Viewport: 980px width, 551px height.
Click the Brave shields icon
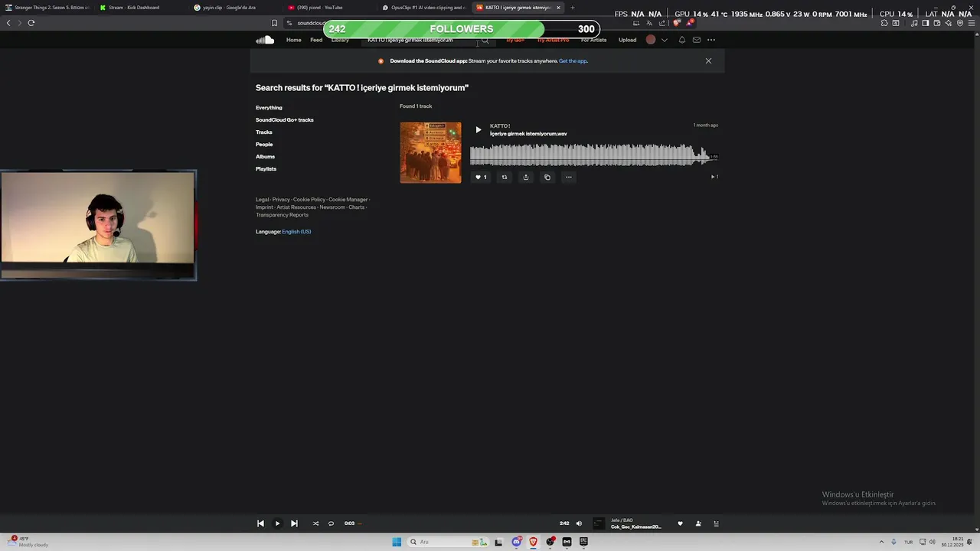pyautogui.click(x=677, y=23)
